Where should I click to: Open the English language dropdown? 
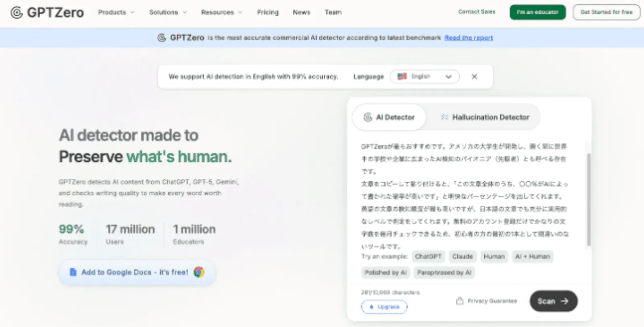coord(424,77)
